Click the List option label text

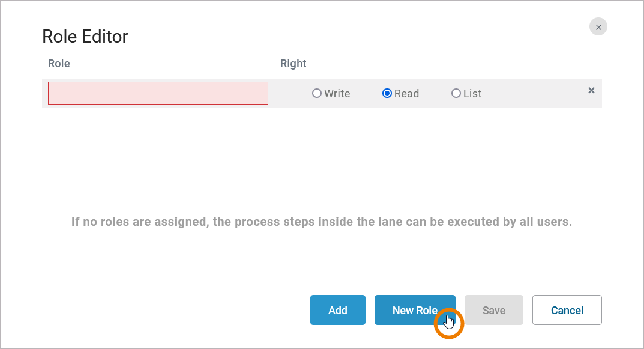coord(472,94)
